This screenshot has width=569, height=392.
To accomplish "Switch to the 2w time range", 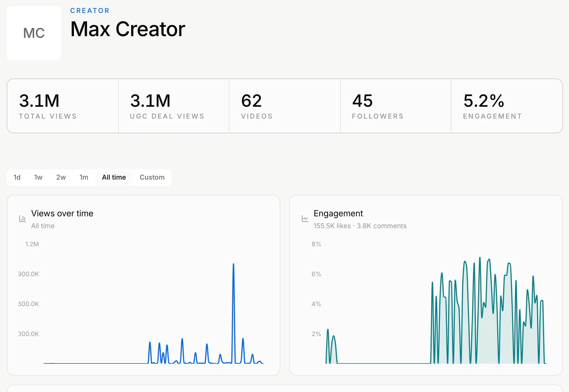I will (x=61, y=177).
